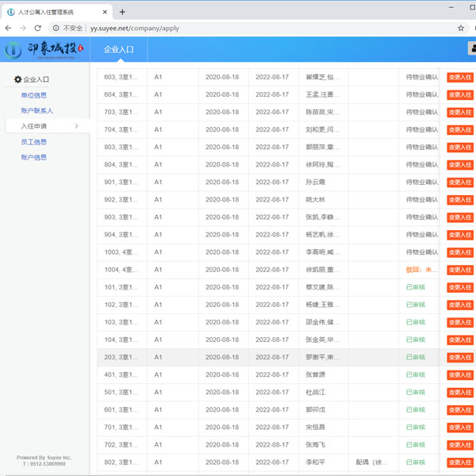Go to 账户联系人 in the sidebar
Viewport: 476px width, 476px height.
click(37, 110)
